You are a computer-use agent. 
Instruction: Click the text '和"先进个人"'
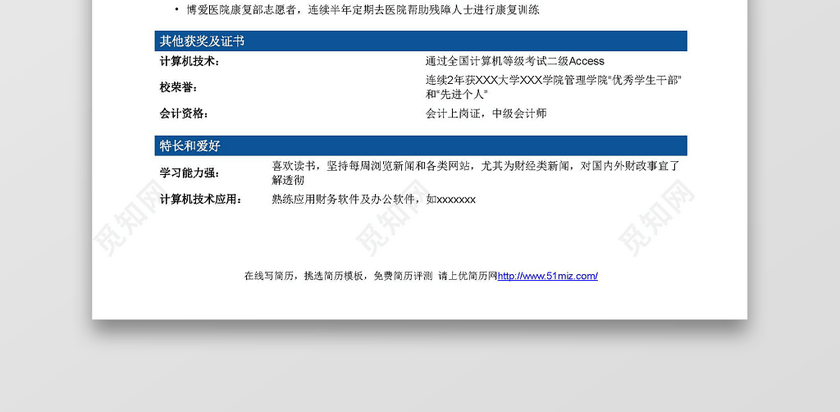(455, 95)
